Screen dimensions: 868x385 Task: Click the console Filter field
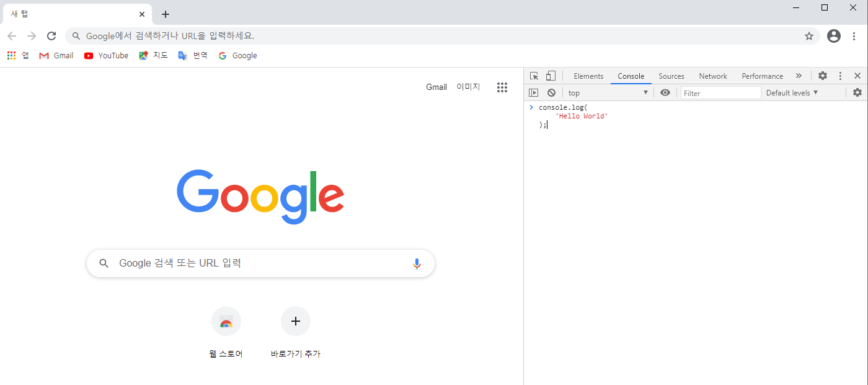click(721, 93)
